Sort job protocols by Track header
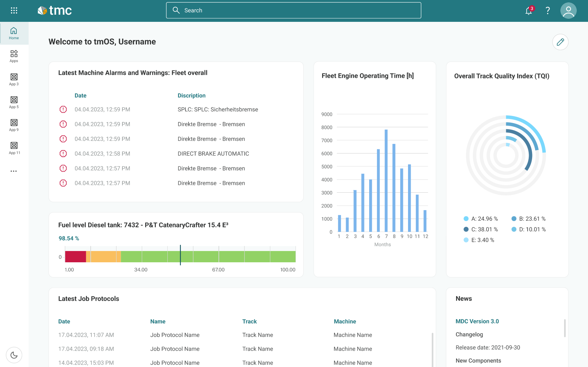The image size is (588, 367). coord(250,321)
